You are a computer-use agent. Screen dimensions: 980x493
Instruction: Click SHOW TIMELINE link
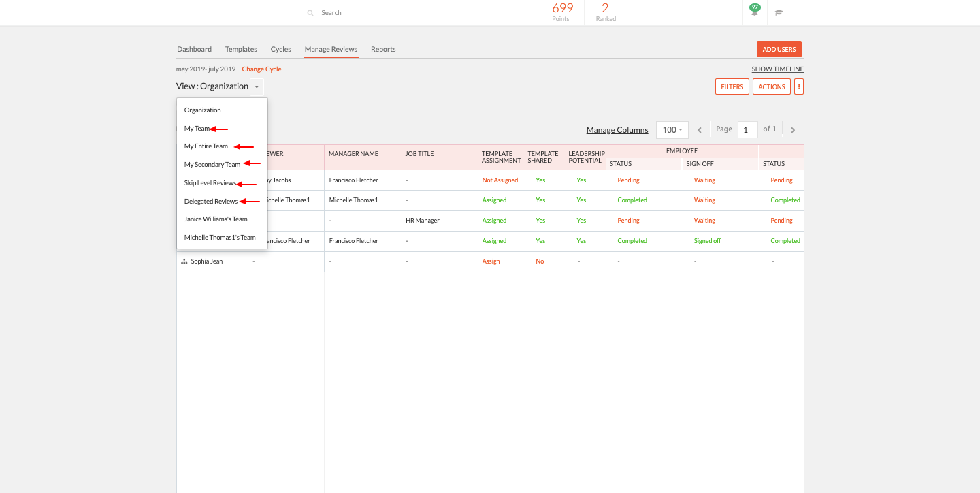(777, 69)
